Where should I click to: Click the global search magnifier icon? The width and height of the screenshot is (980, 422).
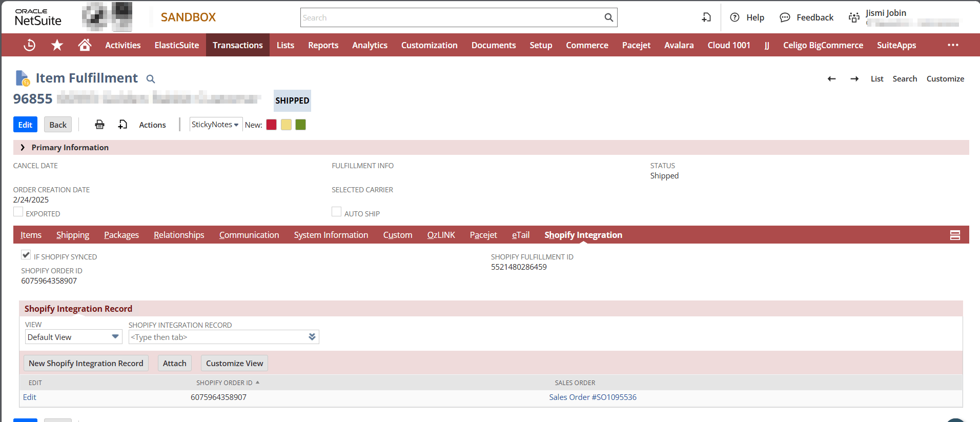click(x=608, y=17)
